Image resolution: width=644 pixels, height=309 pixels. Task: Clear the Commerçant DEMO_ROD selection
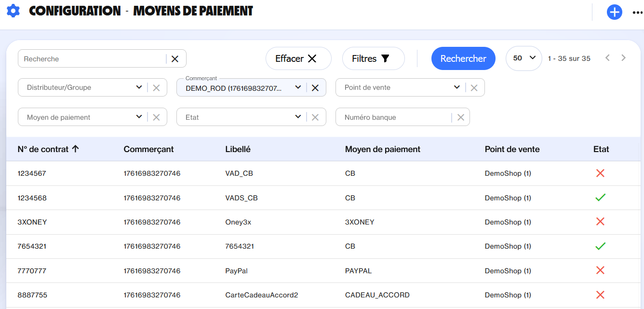click(x=315, y=88)
